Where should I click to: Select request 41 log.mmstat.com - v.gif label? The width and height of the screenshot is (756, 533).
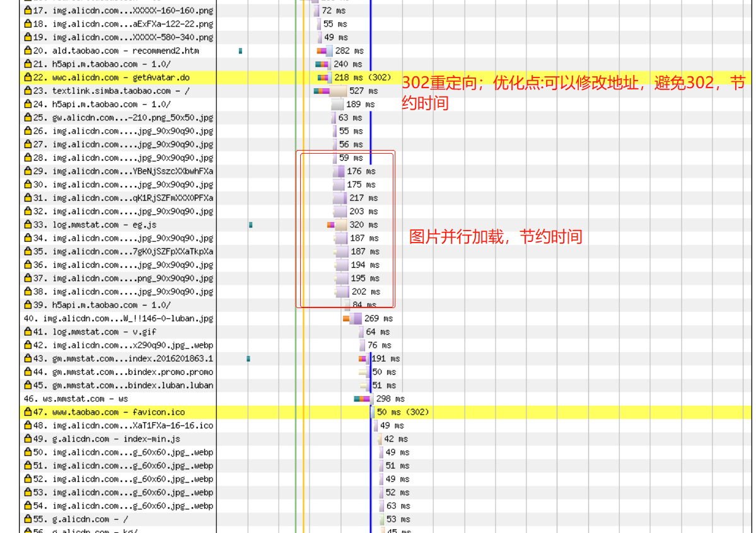click(x=95, y=331)
